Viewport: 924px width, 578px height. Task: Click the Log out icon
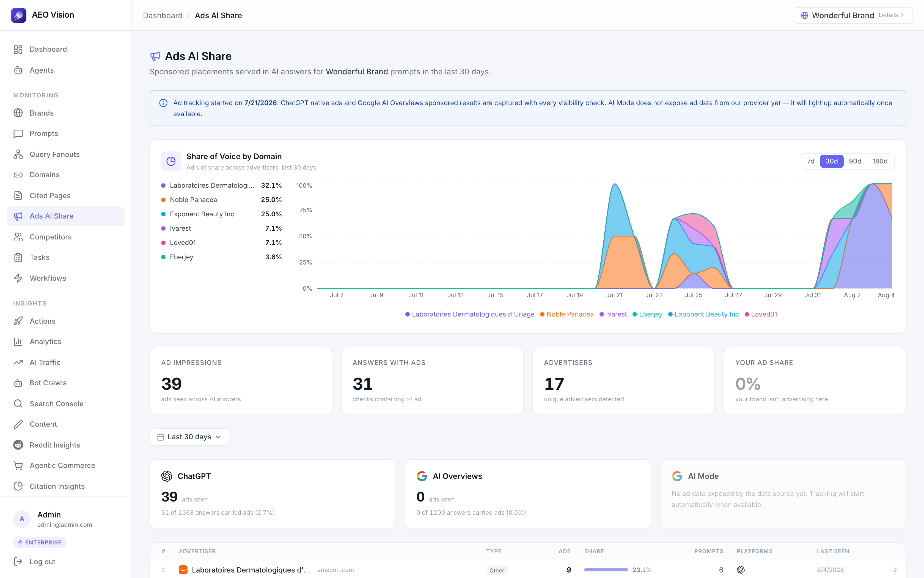point(18,561)
